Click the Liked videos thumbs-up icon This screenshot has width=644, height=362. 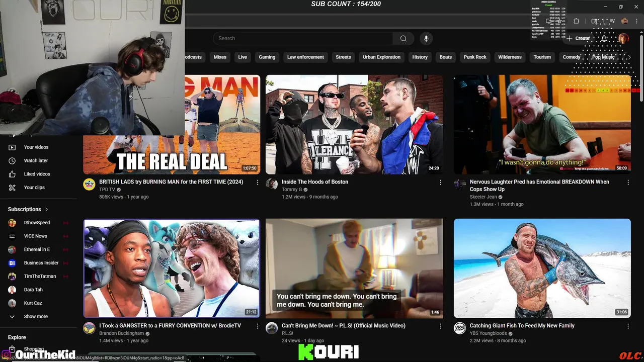pos(13,174)
